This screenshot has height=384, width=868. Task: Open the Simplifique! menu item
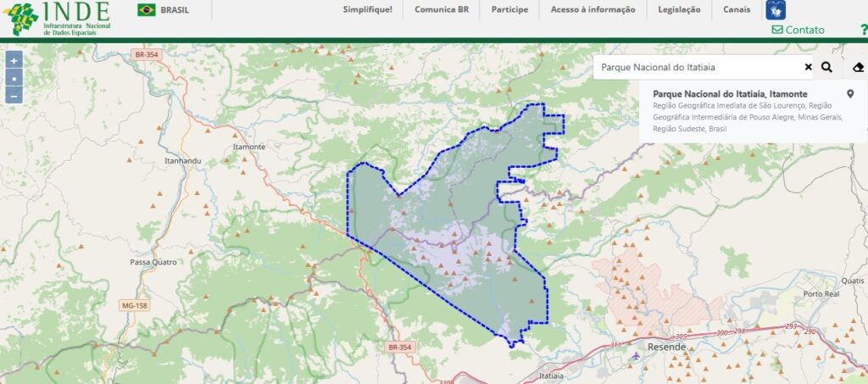point(367,10)
